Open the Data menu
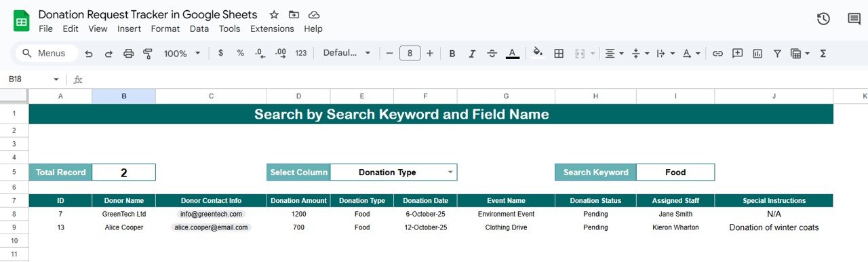The height and width of the screenshot is (262, 868). tap(199, 29)
